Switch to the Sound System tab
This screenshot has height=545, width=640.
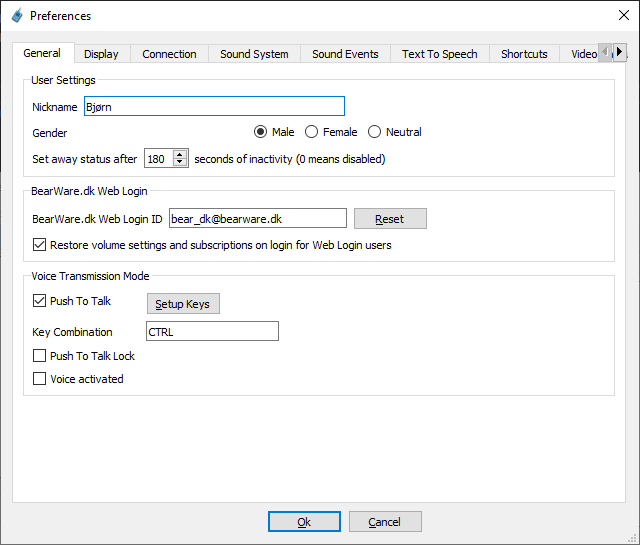pyautogui.click(x=254, y=54)
